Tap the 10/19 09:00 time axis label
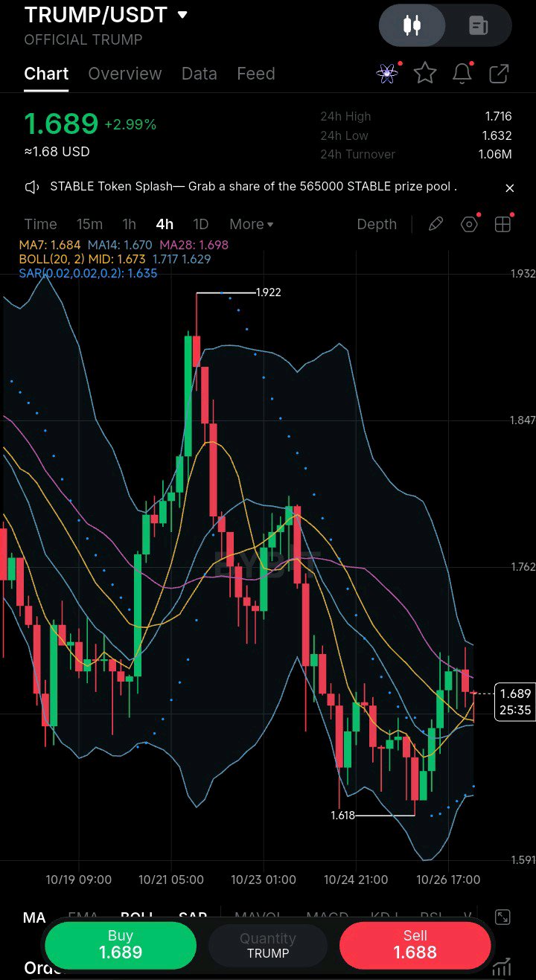This screenshot has width=536, height=980. click(79, 880)
